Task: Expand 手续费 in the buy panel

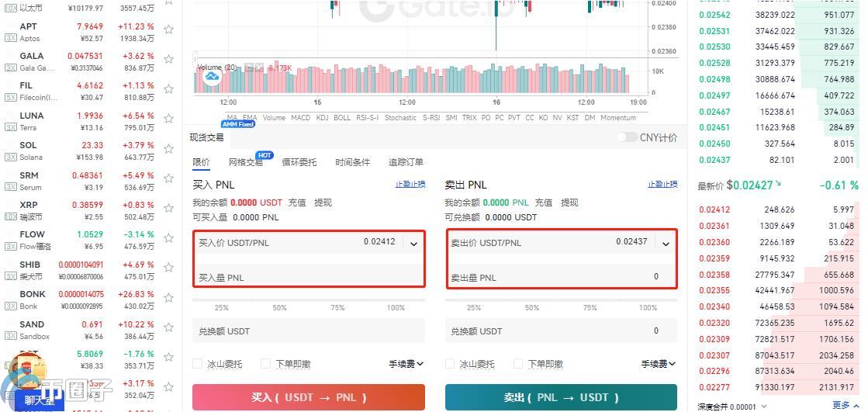Action: click(406, 364)
